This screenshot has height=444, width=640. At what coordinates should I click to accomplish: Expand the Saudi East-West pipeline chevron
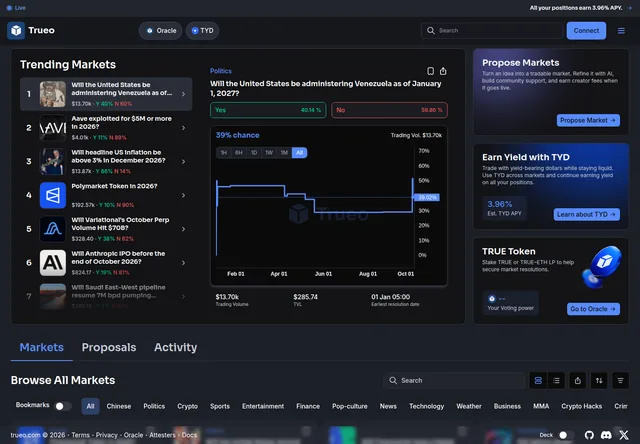point(183,297)
